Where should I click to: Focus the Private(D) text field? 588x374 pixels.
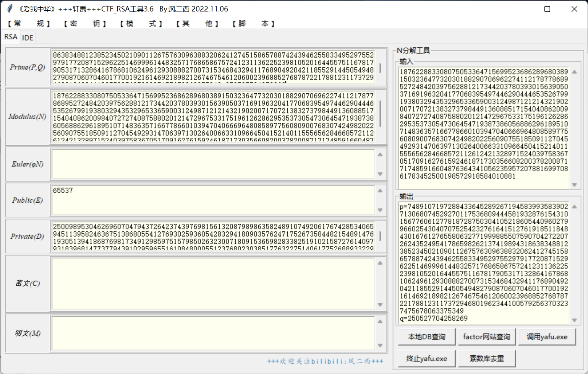(213, 236)
